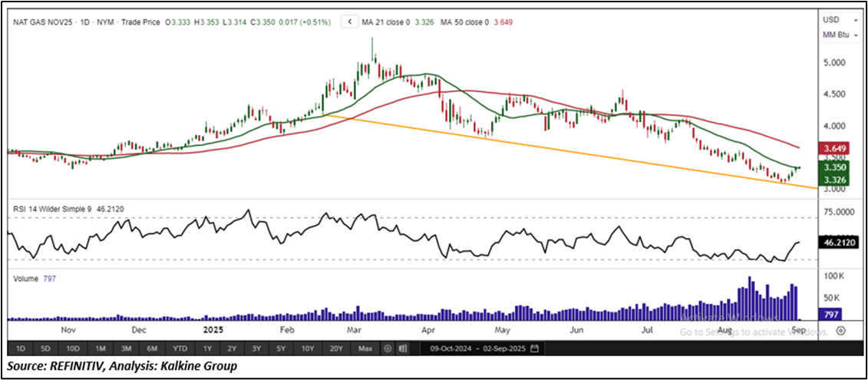Click the 46.2120 RSI value tag

pyautogui.click(x=837, y=243)
